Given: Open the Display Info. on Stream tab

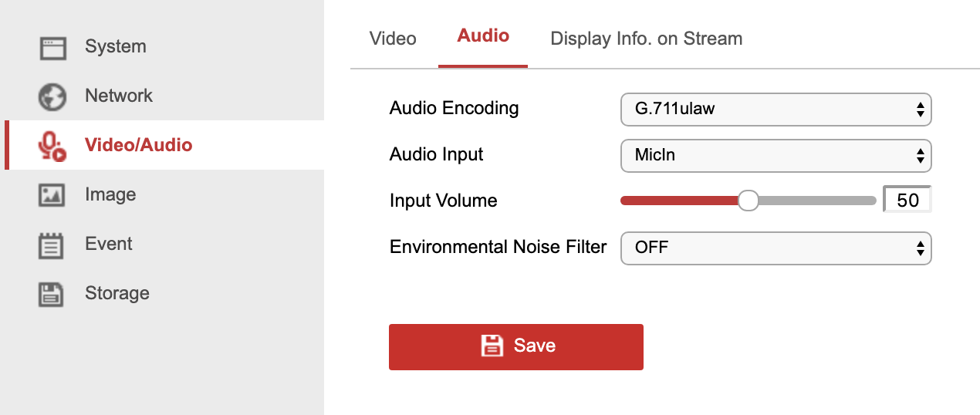Looking at the screenshot, I should pos(646,39).
